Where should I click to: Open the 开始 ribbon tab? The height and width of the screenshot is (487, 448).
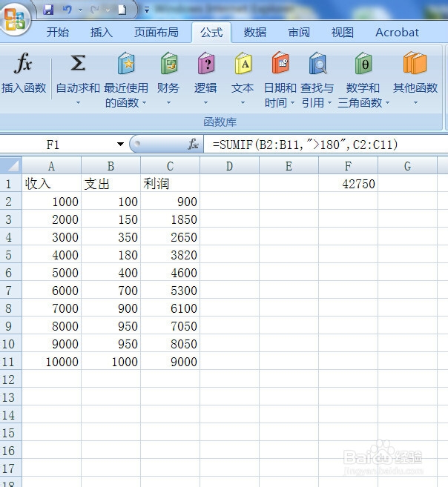(57, 33)
